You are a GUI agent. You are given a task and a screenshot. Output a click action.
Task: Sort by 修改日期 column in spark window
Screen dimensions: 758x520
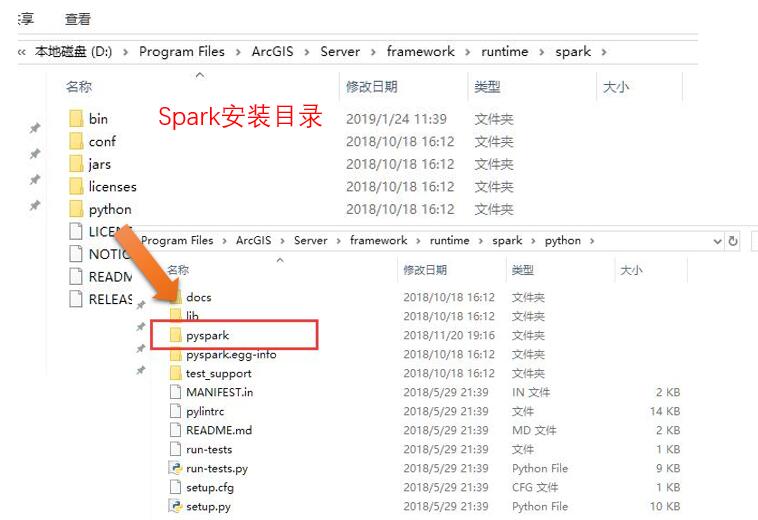[x=371, y=87]
